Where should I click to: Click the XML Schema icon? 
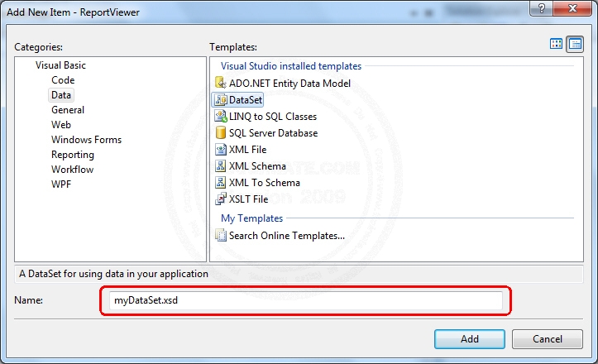(221, 165)
